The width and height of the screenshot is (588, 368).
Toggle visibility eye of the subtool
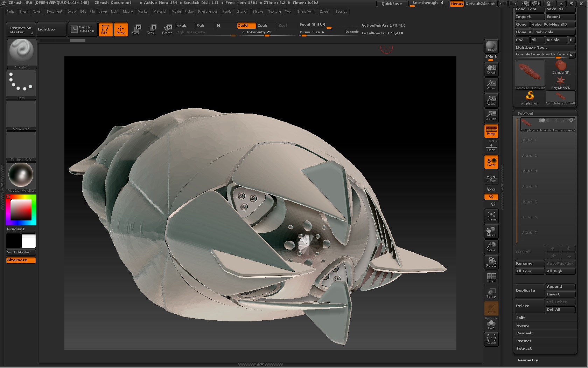[x=571, y=121]
